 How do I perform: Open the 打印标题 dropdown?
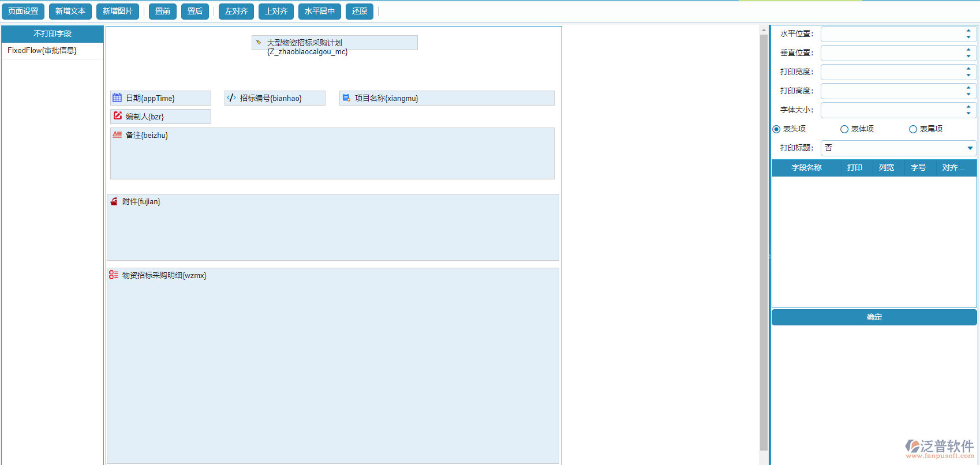970,148
